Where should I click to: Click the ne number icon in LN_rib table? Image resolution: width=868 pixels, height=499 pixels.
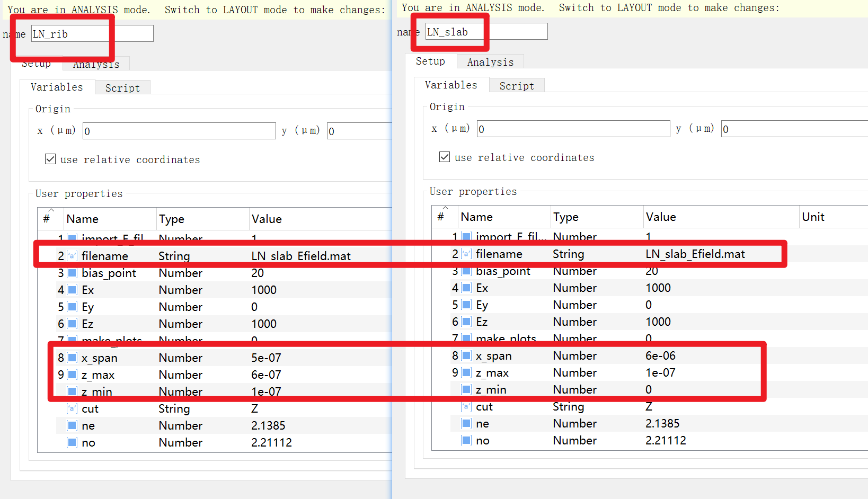(x=72, y=425)
